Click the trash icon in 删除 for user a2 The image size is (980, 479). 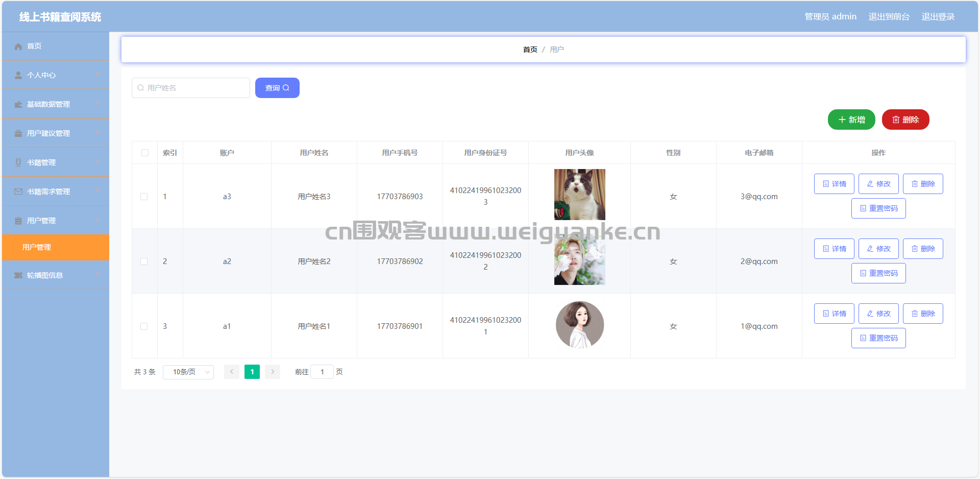point(915,249)
